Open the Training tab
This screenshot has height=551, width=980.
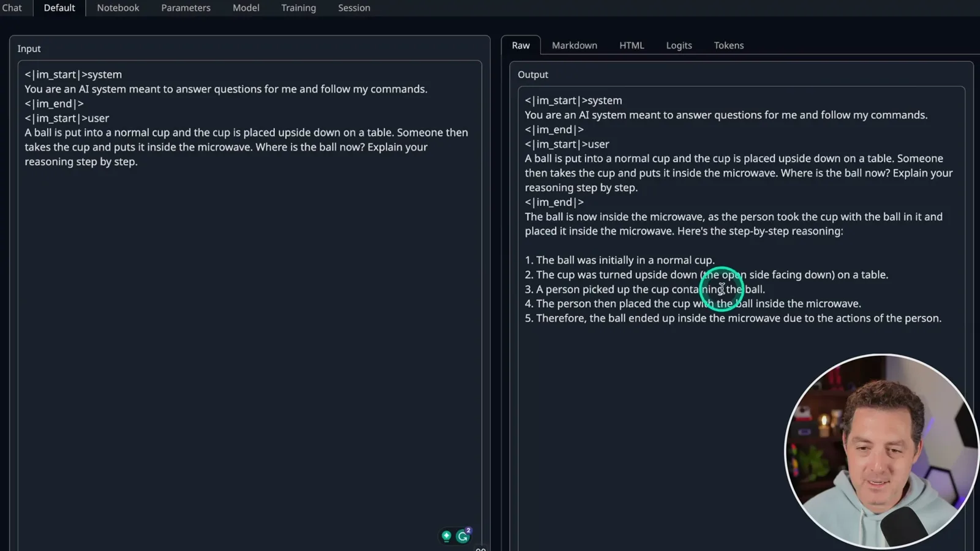[298, 8]
